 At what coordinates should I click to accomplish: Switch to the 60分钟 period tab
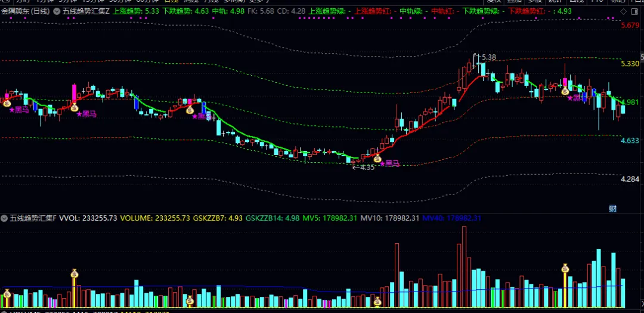[x=147, y=1]
